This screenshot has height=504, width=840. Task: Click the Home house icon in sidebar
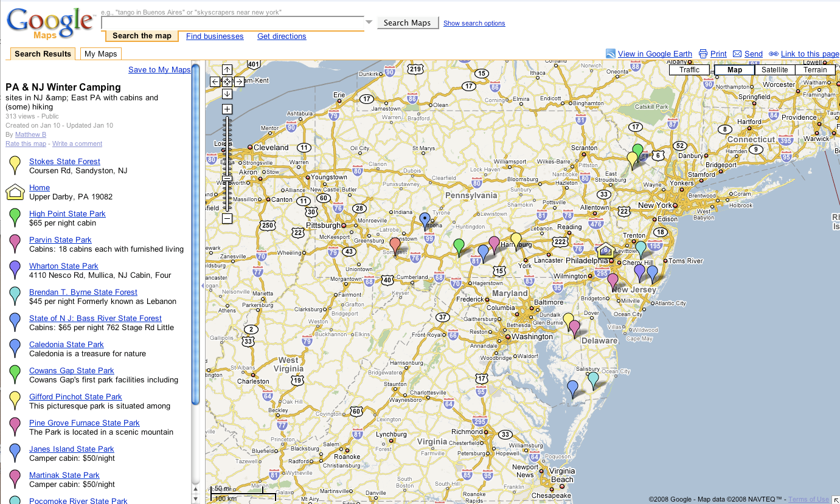pos(15,192)
